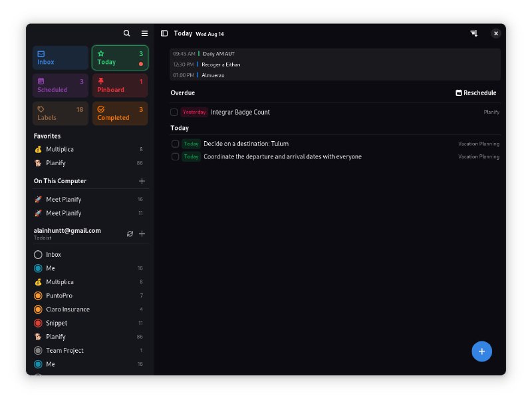532x404 pixels.
Task: Click the Reschedule button for overdue tasks
Action: [475, 93]
